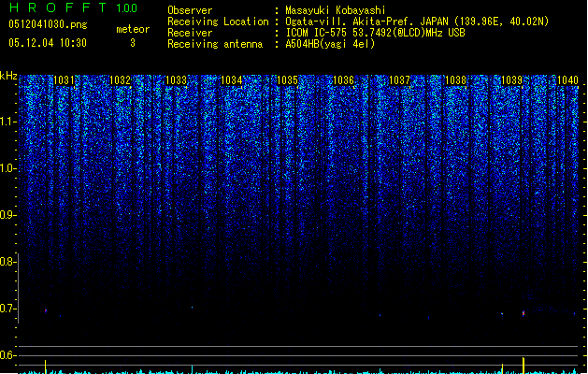Click the 1036 time marker
The height and width of the screenshot is (374, 588).
(x=343, y=80)
